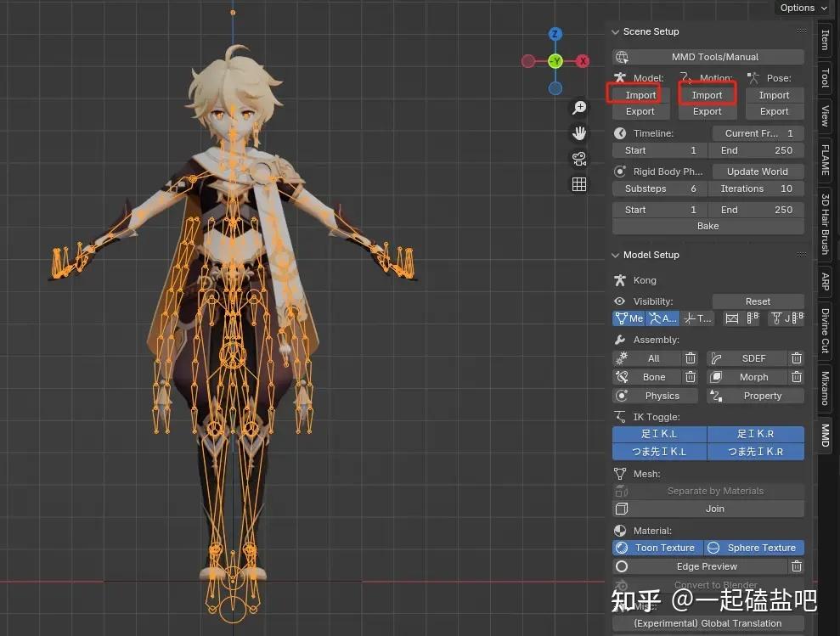The width and height of the screenshot is (840, 636).
Task: Click the trash icon beside Edge Preview
Action: coord(796,566)
